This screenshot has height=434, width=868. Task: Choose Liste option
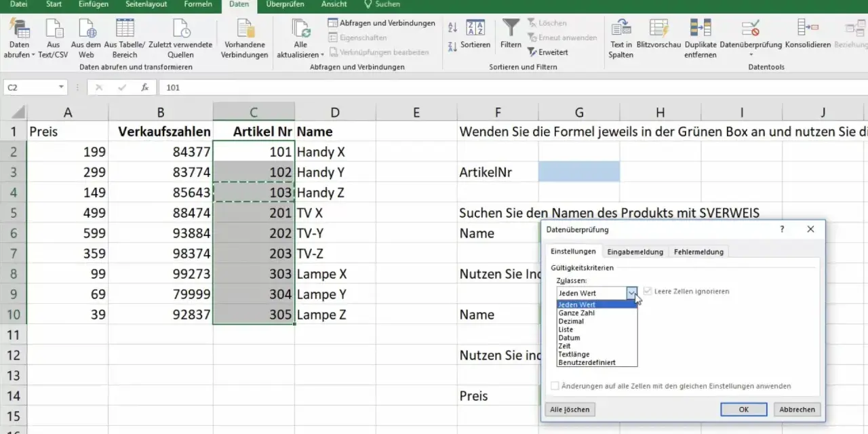pos(597,330)
